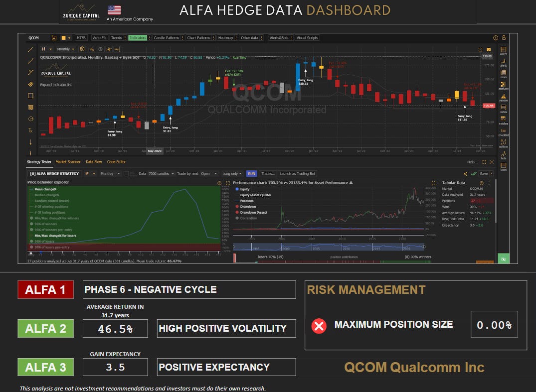The image size is (536, 392).
Task: Switch to the Strategy Tester tab
Action: pyautogui.click(x=39, y=162)
